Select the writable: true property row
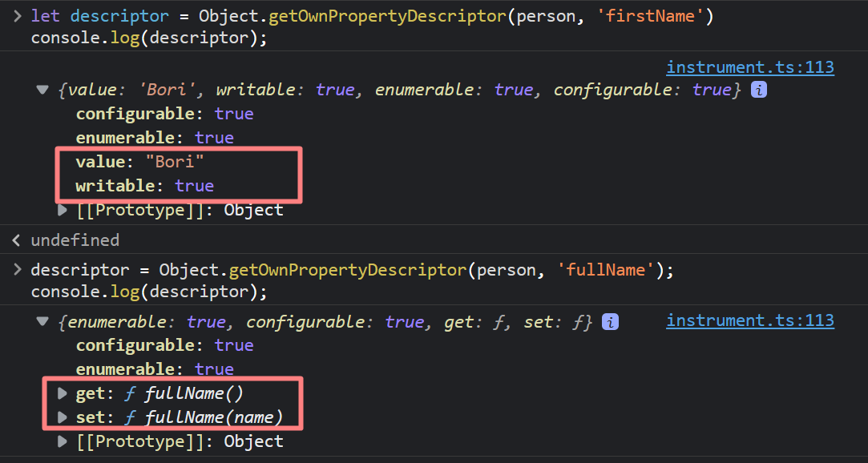868x463 pixels. pos(144,186)
